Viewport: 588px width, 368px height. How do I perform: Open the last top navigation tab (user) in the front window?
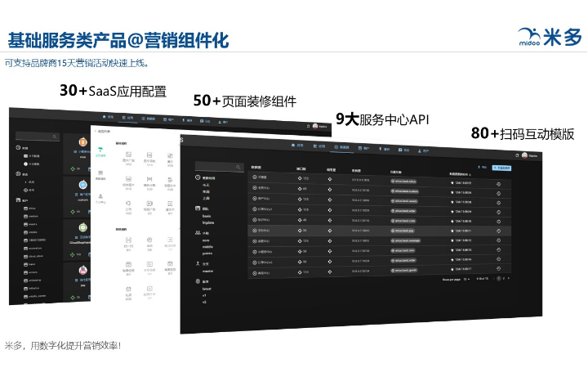[423, 150]
